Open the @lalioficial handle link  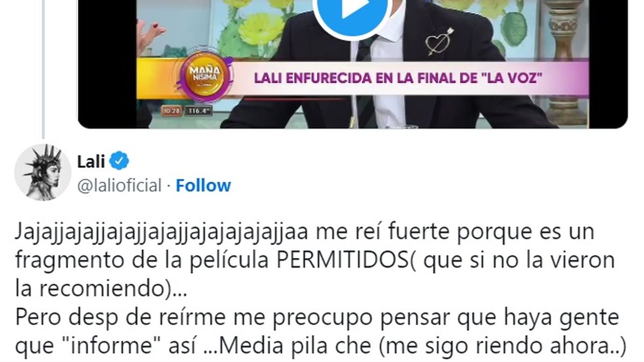click(120, 186)
